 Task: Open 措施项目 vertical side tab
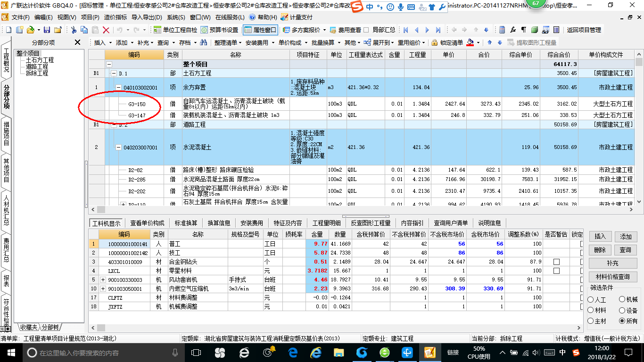pos(7,134)
